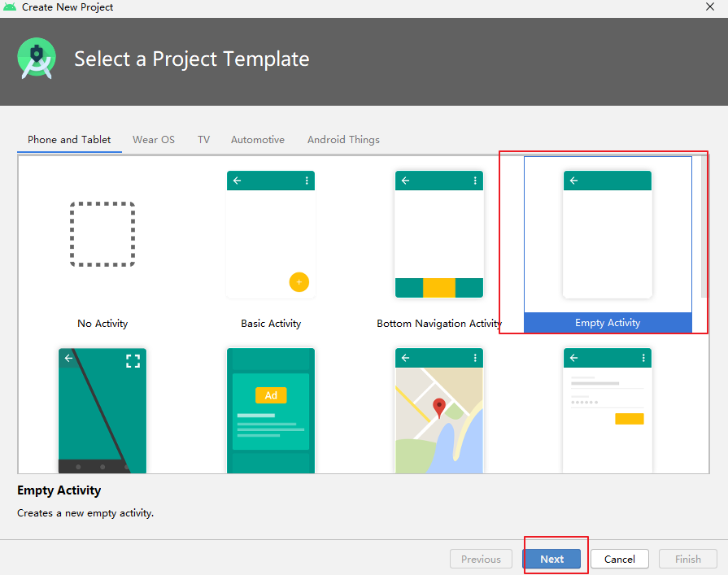
Task: Pick the Bottom Navigation Activity template
Action: pyautogui.click(x=438, y=245)
